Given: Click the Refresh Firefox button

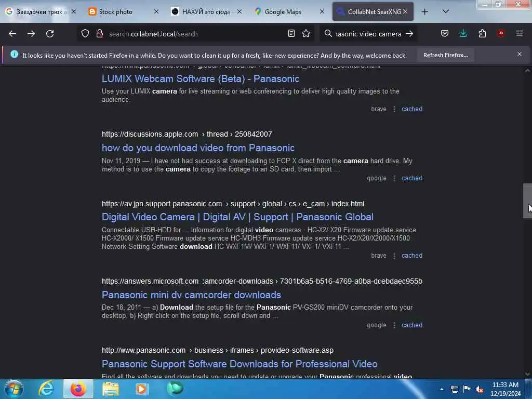Looking at the screenshot, I should (445, 55).
